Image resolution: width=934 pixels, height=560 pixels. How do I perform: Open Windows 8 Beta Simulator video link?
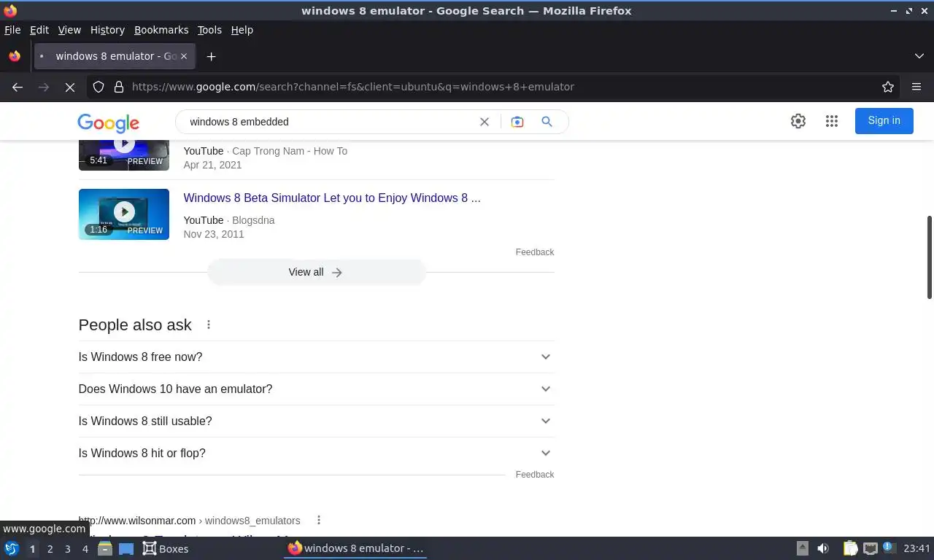point(332,198)
